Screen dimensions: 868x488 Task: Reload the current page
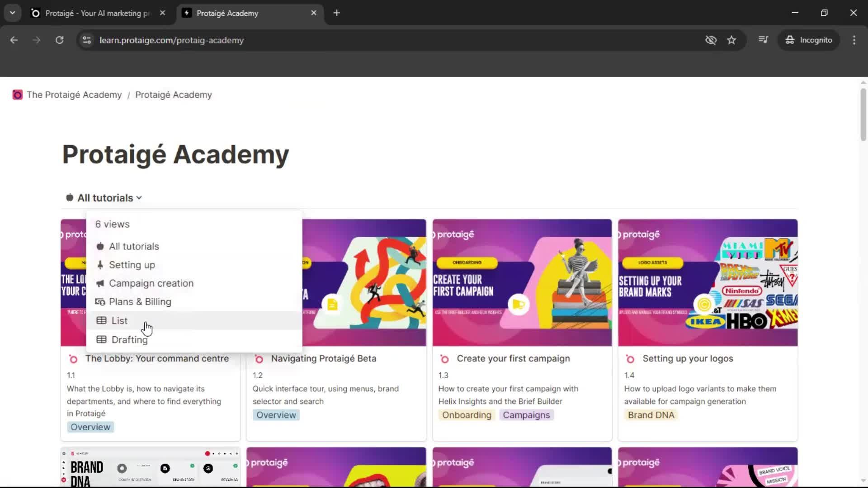[x=59, y=40]
